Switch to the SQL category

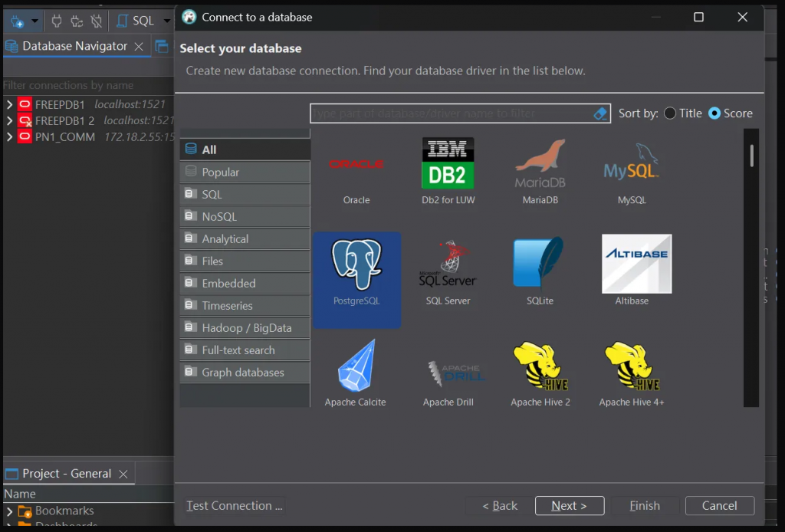coord(245,194)
